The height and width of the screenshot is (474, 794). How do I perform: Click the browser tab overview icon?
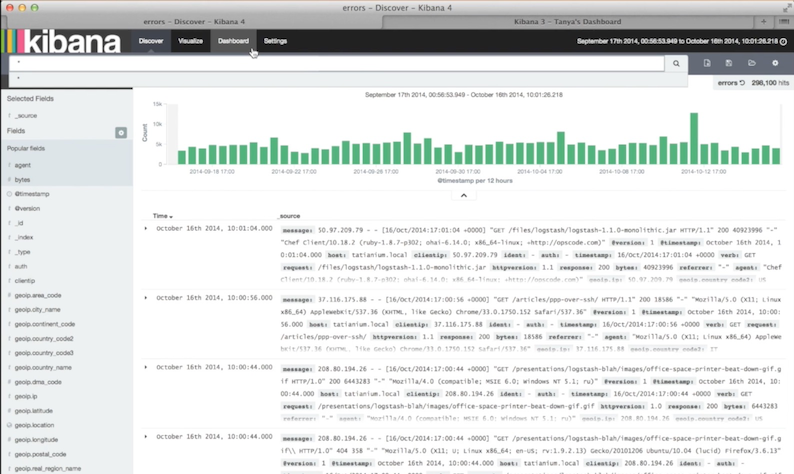[784, 22]
